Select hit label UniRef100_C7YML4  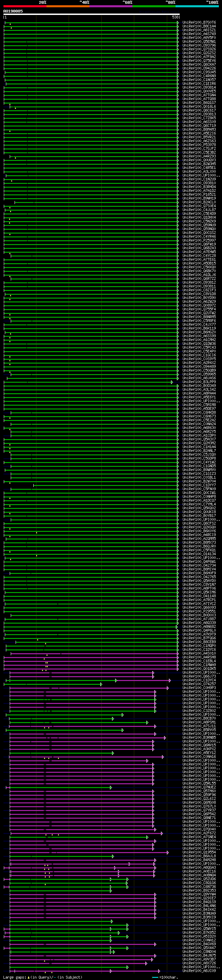click(199, 504)
